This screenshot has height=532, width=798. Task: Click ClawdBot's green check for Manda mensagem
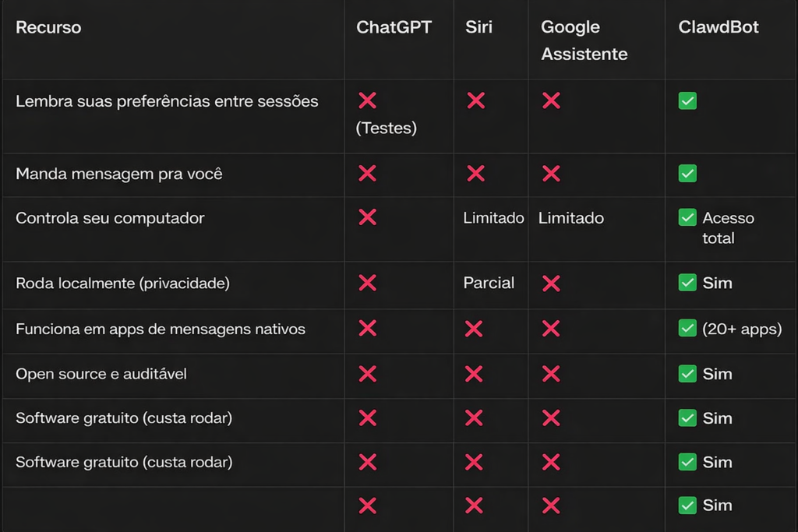point(687,174)
